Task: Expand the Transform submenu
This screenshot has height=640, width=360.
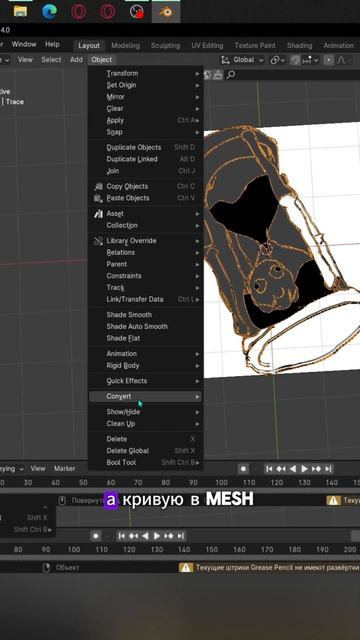Action: [145, 73]
